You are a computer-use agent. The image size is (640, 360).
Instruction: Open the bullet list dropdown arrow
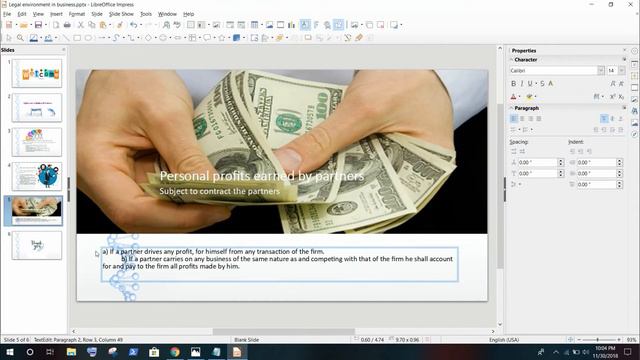(x=519, y=130)
